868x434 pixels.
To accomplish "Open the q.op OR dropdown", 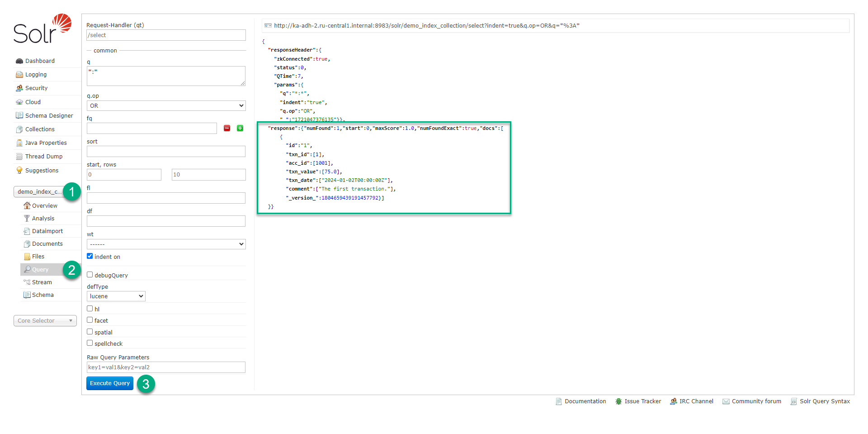I will pyautogui.click(x=166, y=106).
